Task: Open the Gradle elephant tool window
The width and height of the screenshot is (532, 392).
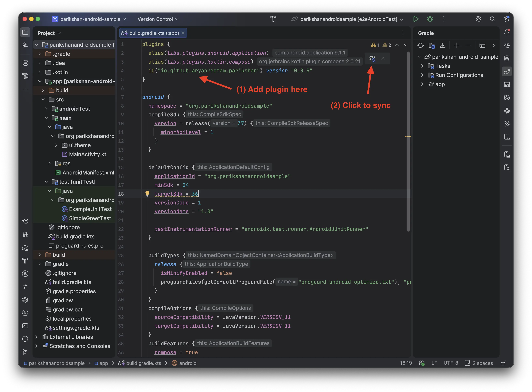Action: (507, 71)
